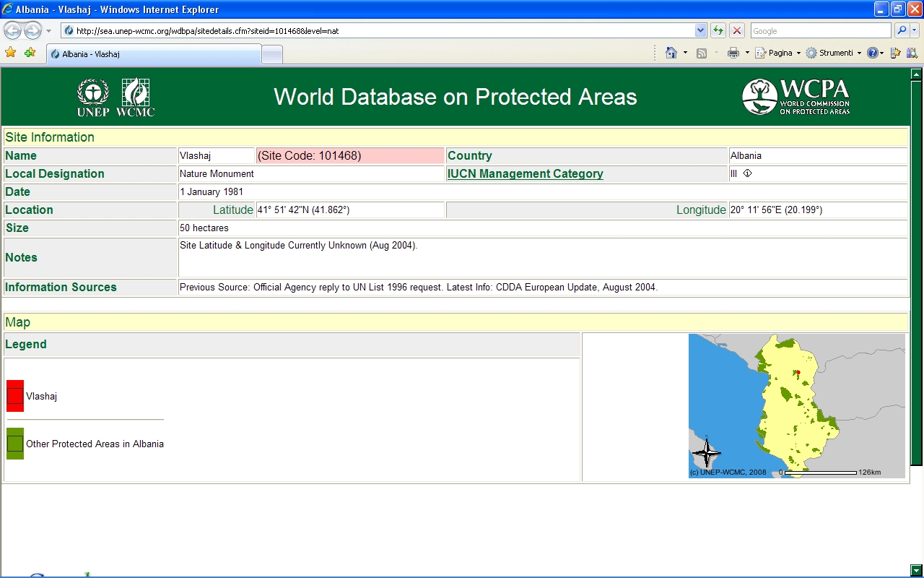Select the Albania - Vlashaj tab
Image resolution: width=924 pixels, height=578 pixels.
(154, 54)
